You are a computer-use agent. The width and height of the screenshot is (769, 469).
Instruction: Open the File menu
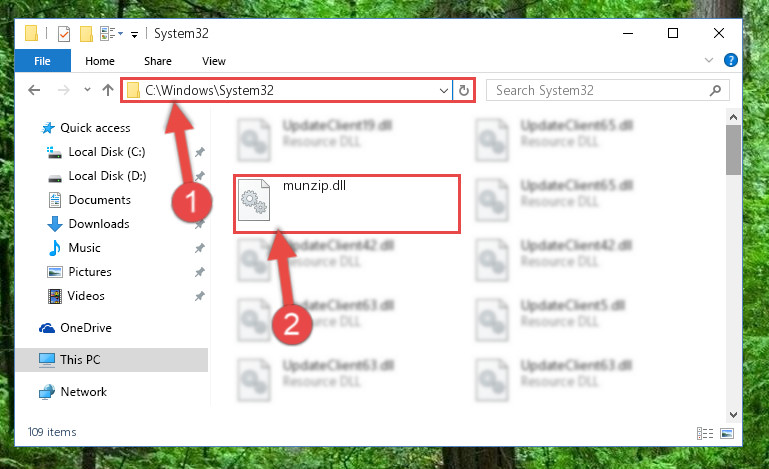[x=43, y=61]
